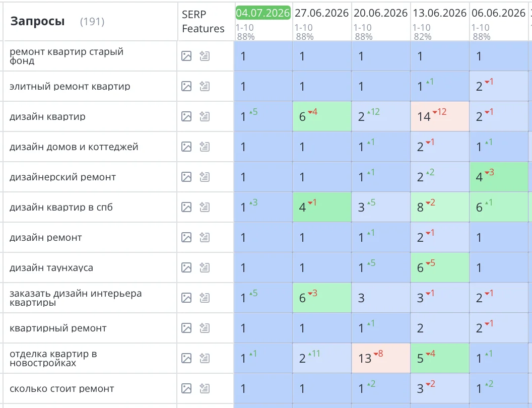The height and width of the screenshot is (408, 532).
Task: Click green cell with position 4 under 06.06.2026
Action: (x=499, y=177)
